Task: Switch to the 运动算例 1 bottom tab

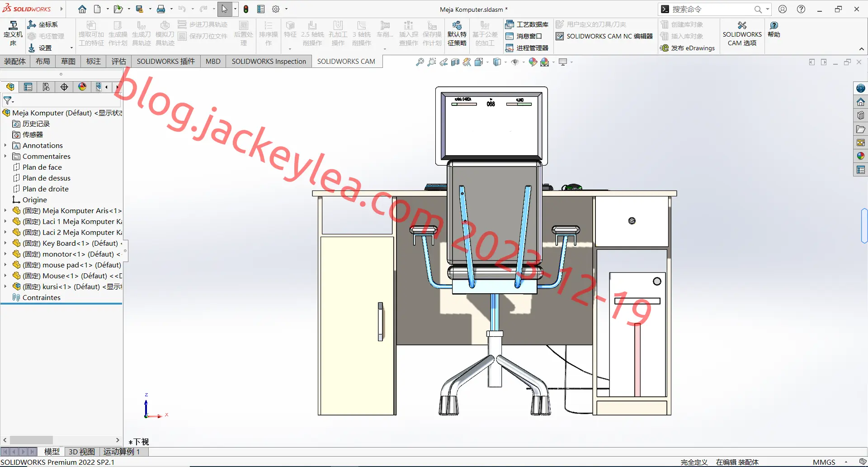Action: click(122, 452)
